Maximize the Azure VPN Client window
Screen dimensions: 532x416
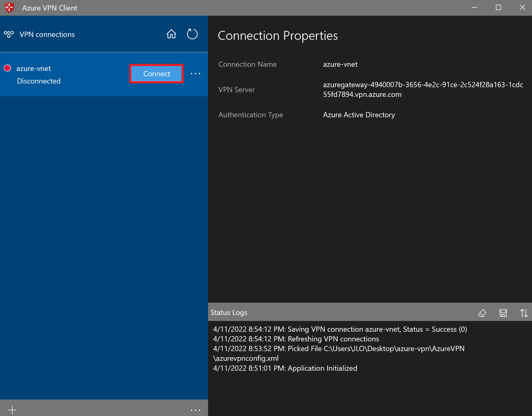[x=499, y=8]
